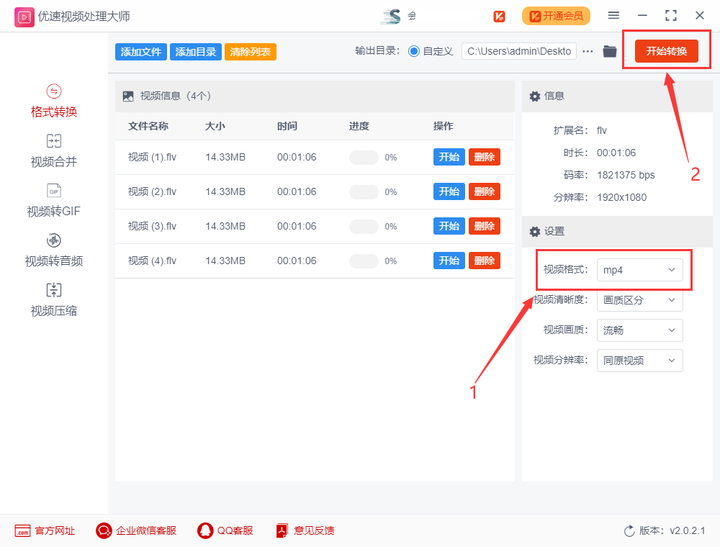This screenshot has width=720, height=547.
Task: Expand the 视频格式 mp4 dropdown
Action: pyautogui.click(x=640, y=270)
